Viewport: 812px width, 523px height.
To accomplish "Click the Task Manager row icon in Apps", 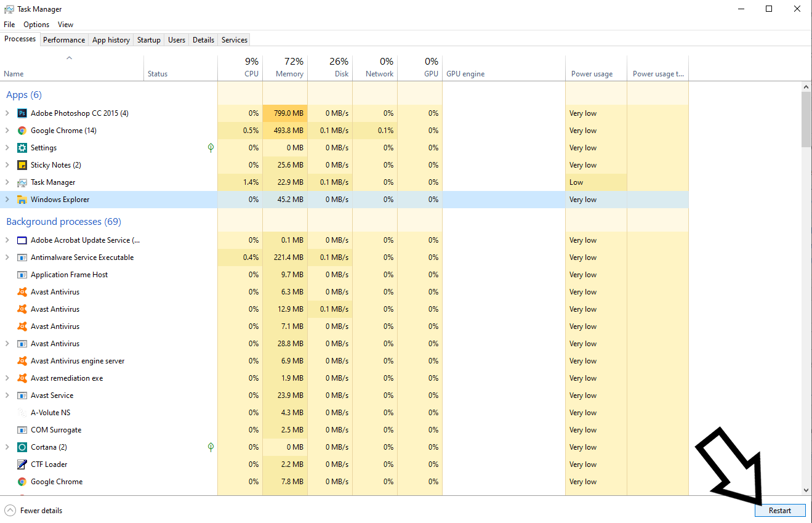I will pos(22,182).
